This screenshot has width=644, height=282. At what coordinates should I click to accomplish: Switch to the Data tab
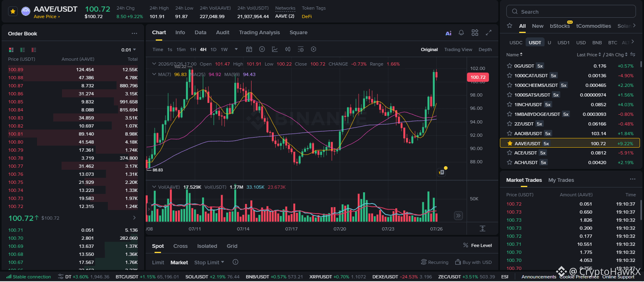pos(200,33)
